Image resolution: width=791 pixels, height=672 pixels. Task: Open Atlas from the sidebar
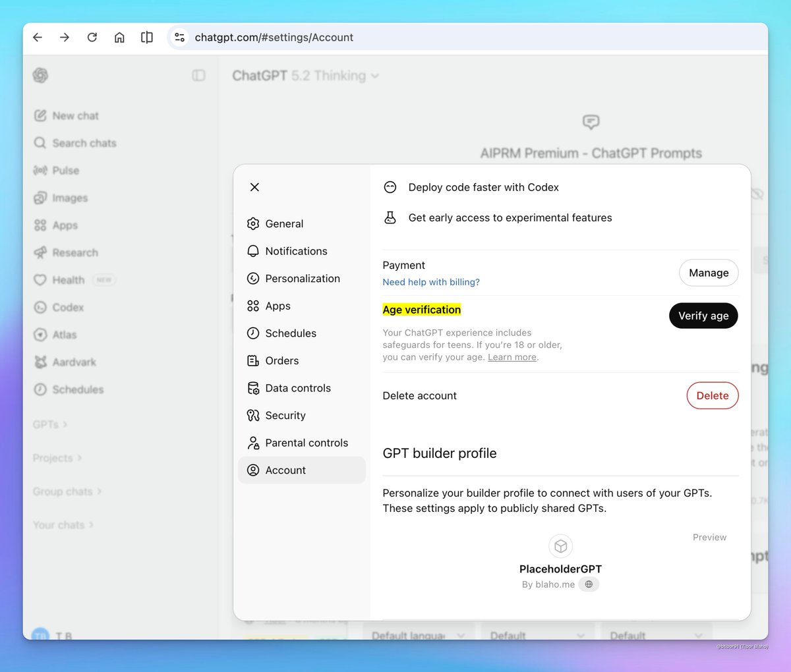[63, 334]
